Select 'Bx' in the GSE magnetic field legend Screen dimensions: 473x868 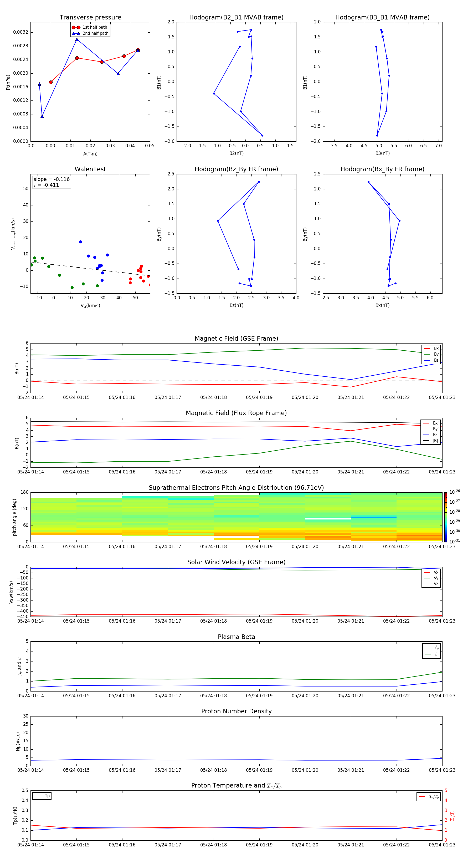[x=431, y=349]
